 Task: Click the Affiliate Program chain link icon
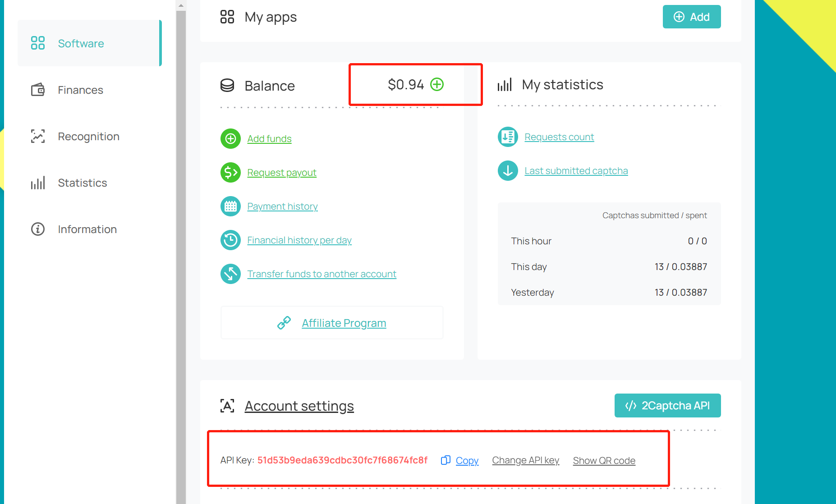tap(284, 323)
